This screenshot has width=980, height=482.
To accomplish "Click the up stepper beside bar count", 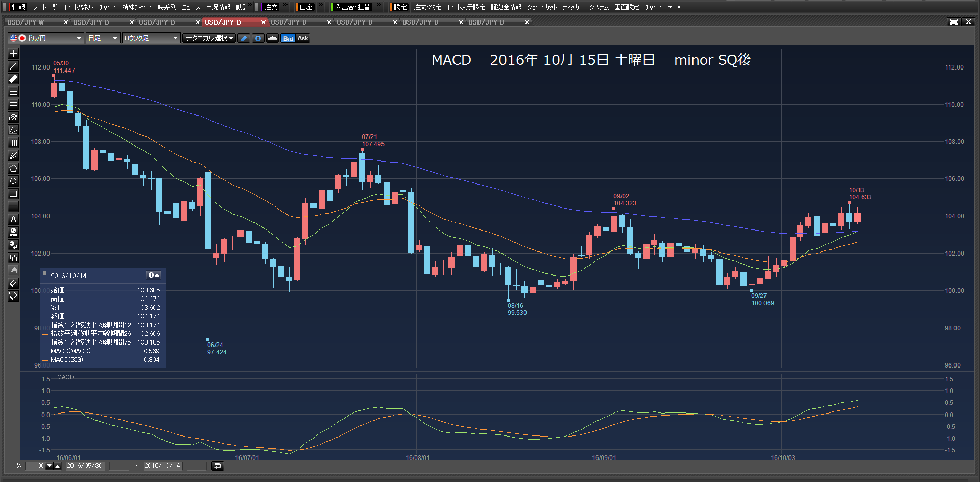I will (58, 466).
